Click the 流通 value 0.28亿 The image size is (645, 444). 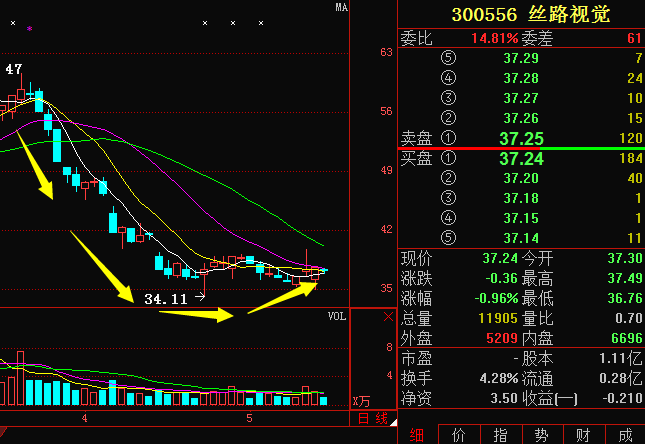(x=621, y=378)
